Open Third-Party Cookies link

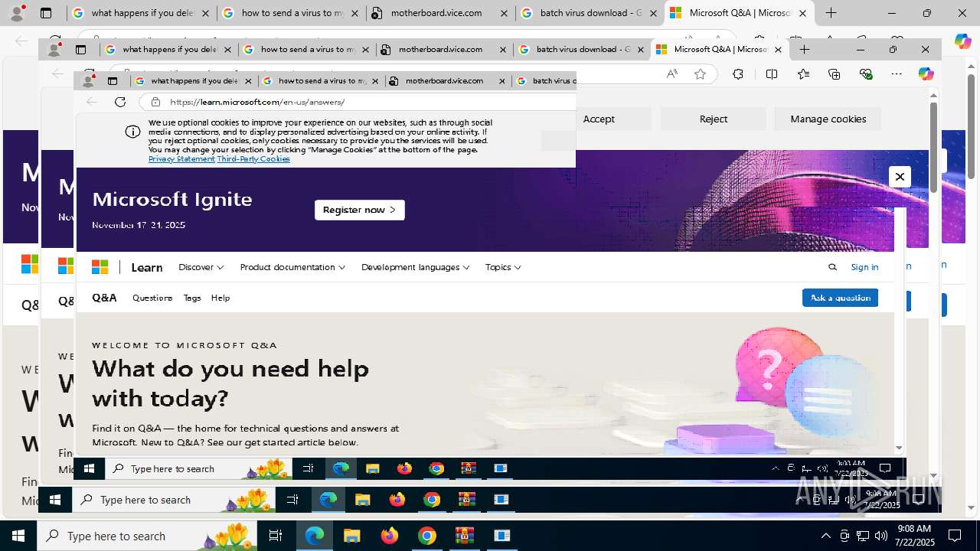(x=253, y=159)
